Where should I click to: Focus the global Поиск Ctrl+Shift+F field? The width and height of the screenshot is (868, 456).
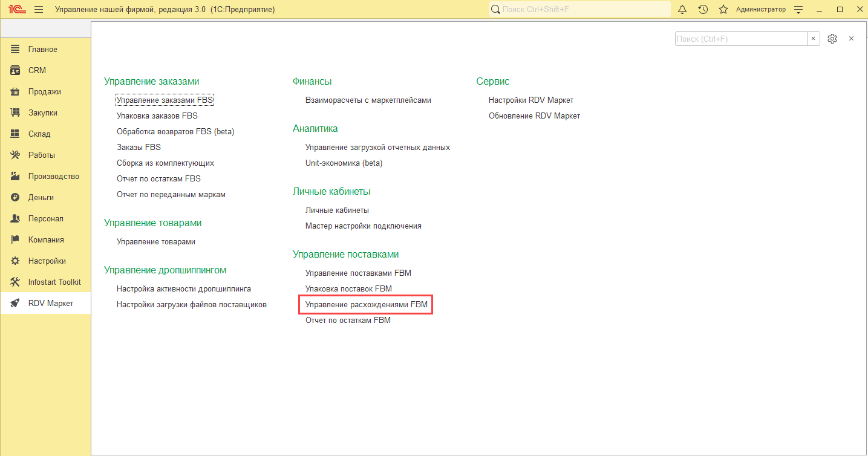[580, 9]
